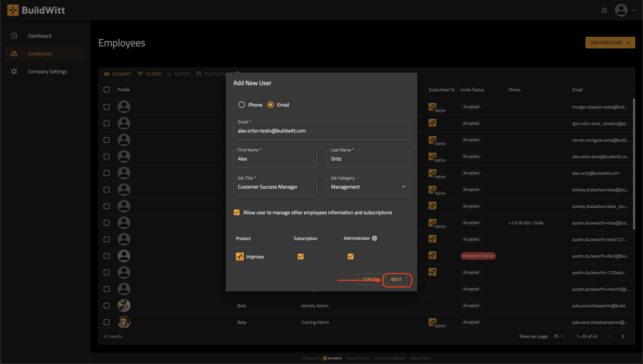Click the Administrator info icon
This screenshot has height=364, width=643.
[374, 238]
